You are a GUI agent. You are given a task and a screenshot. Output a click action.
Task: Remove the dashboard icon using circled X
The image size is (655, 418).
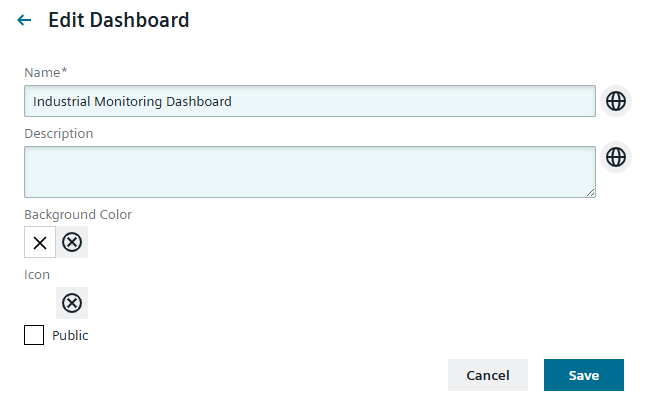[72, 303]
